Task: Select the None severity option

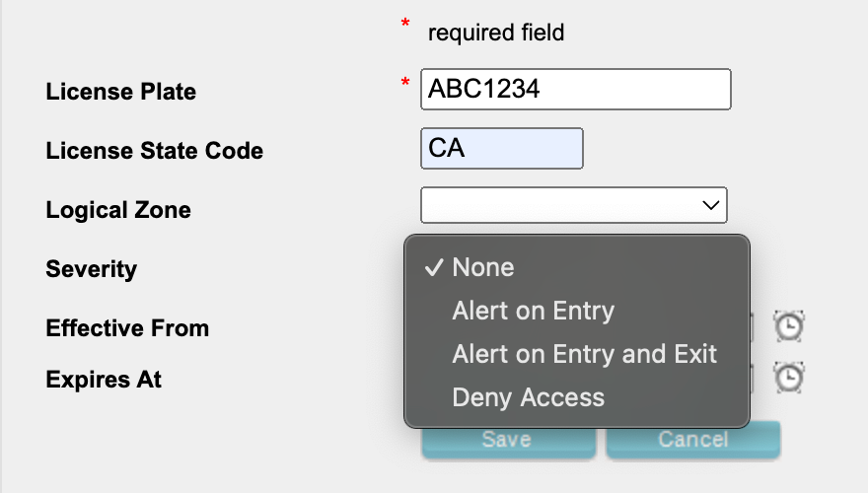Action: point(482,267)
